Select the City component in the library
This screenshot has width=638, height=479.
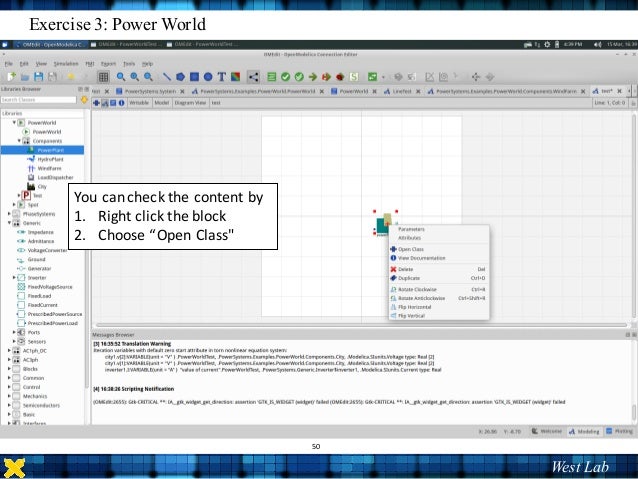click(x=42, y=186)
